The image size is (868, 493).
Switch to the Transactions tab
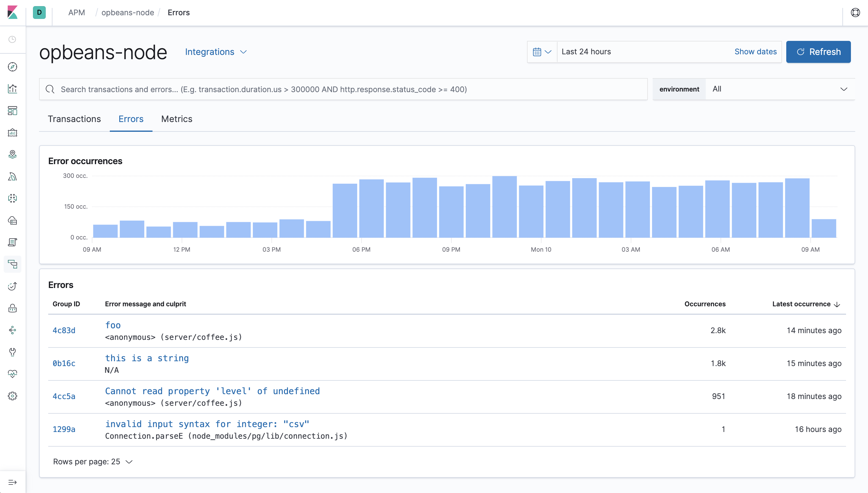[x=74, y=119]
